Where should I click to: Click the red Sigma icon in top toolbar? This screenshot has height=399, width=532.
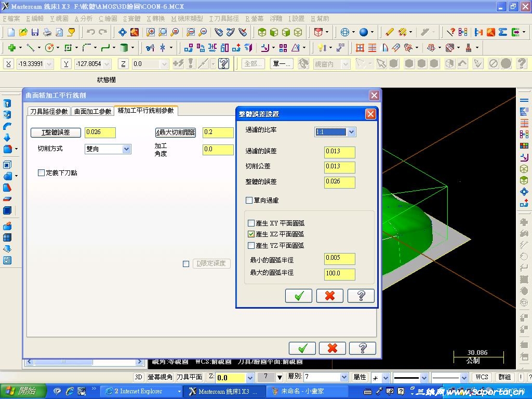(503, 32)
